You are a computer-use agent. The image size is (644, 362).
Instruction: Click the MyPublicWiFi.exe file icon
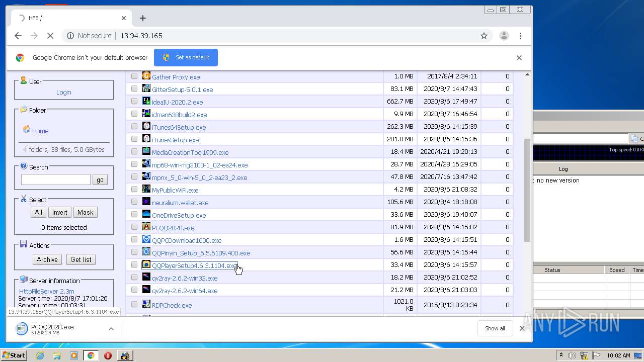146,189
